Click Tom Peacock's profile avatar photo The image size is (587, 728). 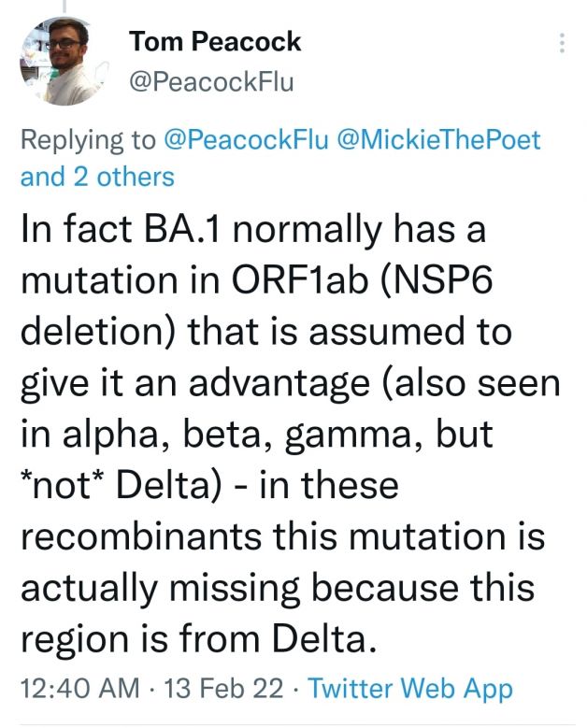[x=64, y=61]
